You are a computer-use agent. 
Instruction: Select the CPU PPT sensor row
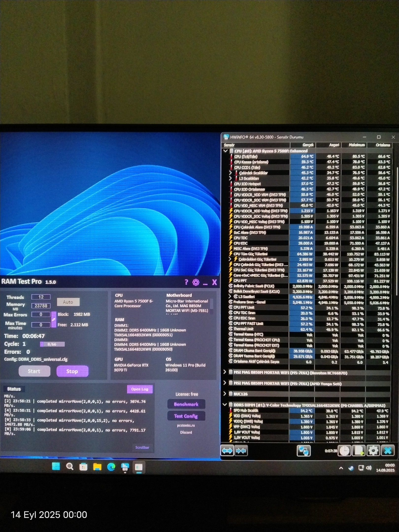(309, 281)
